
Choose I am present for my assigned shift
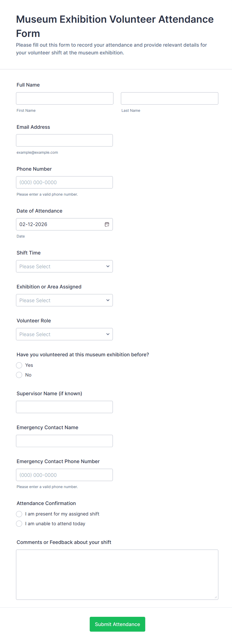[x=19, y=514]
